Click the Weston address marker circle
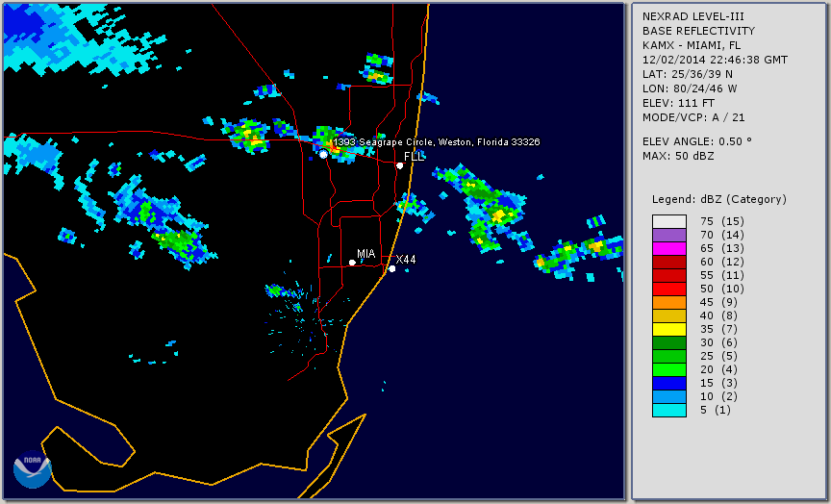The height and width of the screenshot is (504, 831). (323, 154)
